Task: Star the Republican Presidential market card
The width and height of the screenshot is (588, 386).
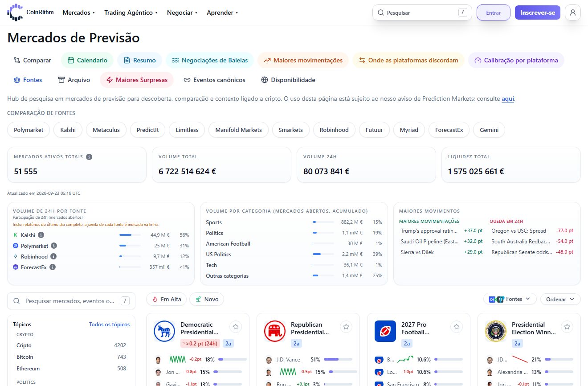Action: [346, 327]
